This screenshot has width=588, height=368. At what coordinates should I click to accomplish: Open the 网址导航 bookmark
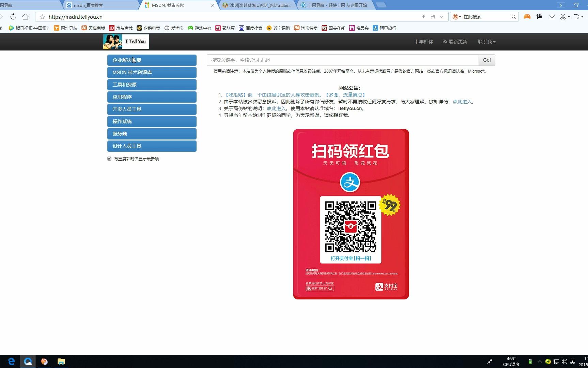pos(65,28)
